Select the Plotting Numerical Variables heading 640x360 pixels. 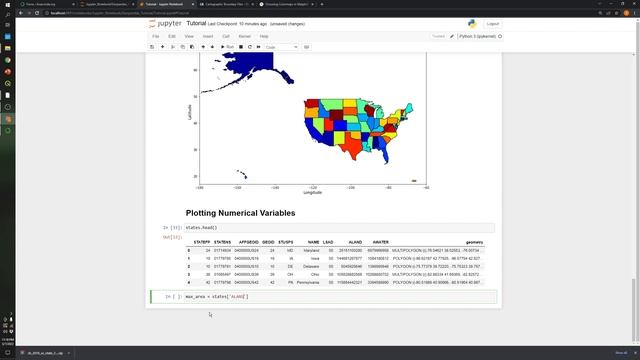click(x=240, y=213)
